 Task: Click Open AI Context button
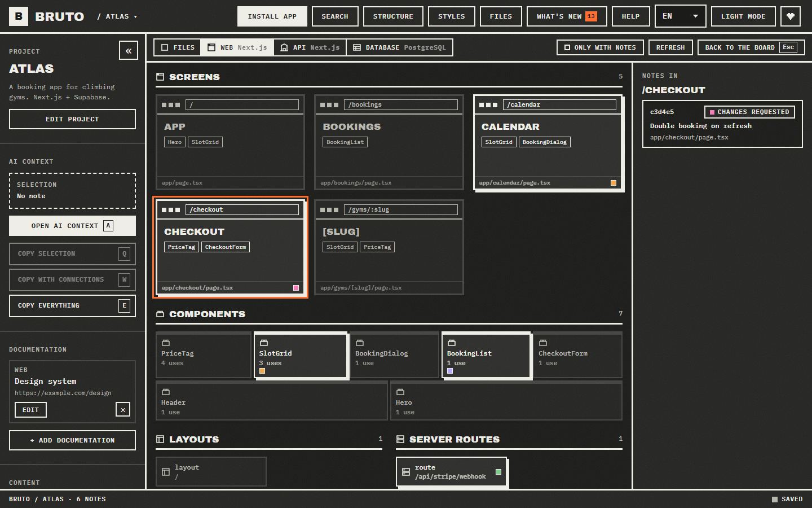(x=72, y=226)
